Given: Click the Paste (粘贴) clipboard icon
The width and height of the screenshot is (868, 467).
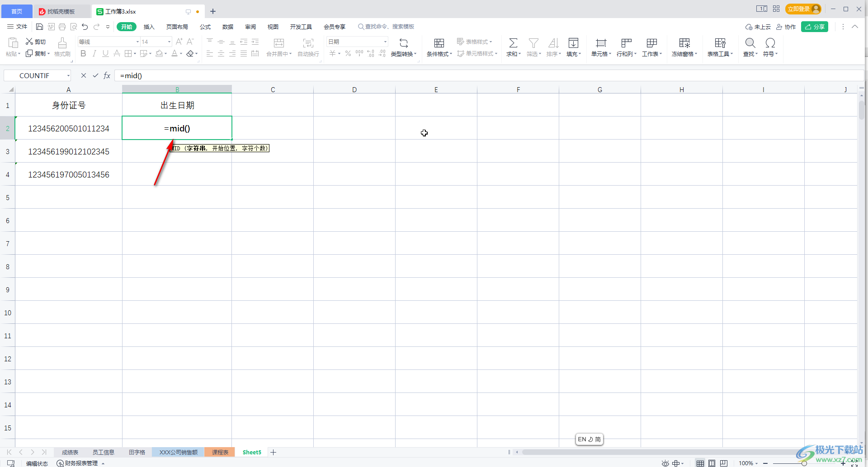Looking at the screenshot, I should 13,43.
